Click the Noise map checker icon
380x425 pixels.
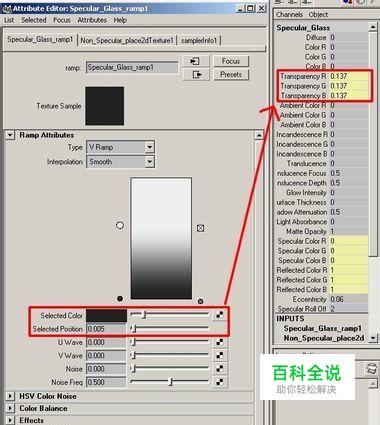pyautogui.click(x=220, y=369)
